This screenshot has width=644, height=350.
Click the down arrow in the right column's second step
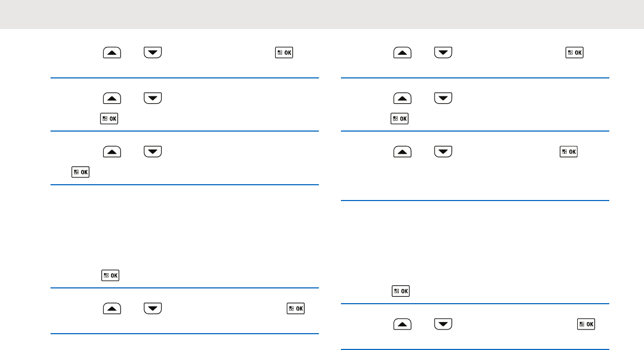(x=444, y=98)
